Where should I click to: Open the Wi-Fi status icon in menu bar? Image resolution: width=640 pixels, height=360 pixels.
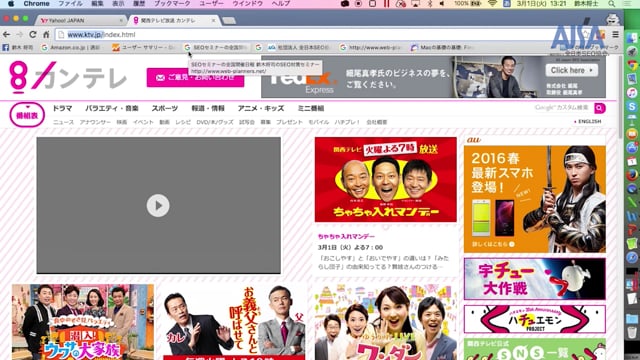click(493, 4)
